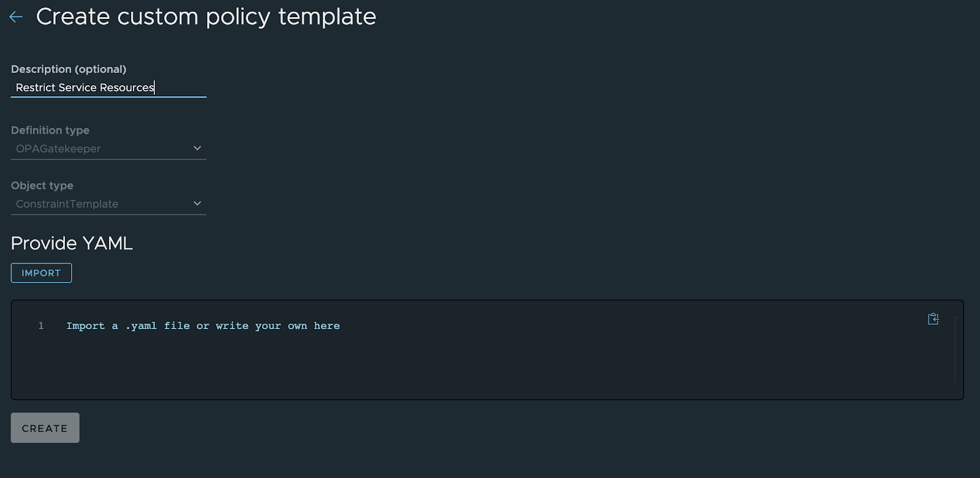Click the word Import in editor placeholder
The image size is (980, 478).
point(85,326)
